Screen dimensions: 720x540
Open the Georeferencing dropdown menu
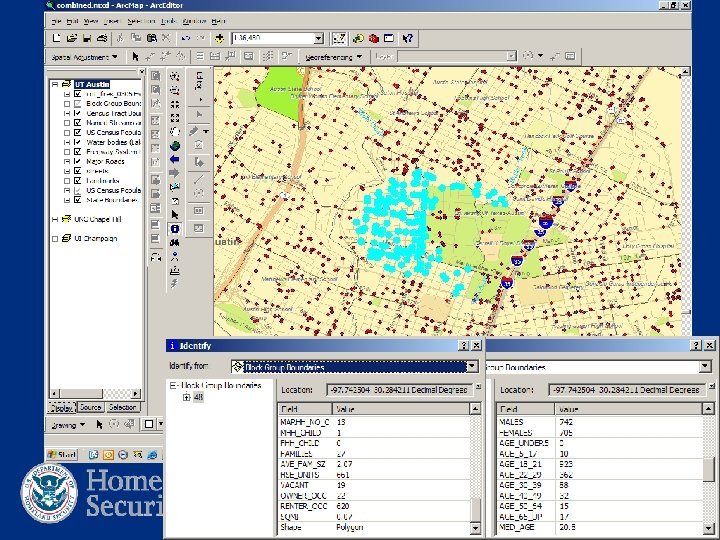tap(333, 57)
